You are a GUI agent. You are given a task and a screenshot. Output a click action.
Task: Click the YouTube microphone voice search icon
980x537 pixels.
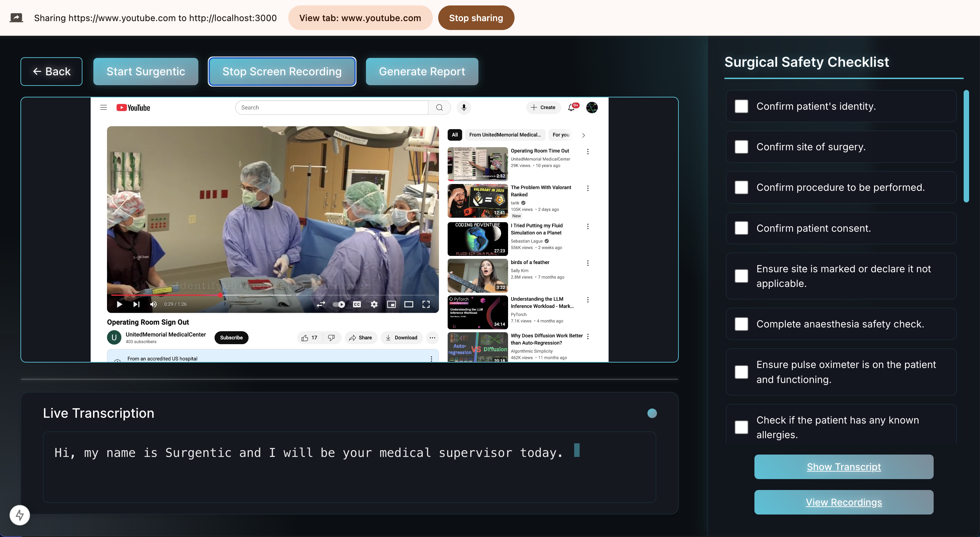(x=464, y=108)
